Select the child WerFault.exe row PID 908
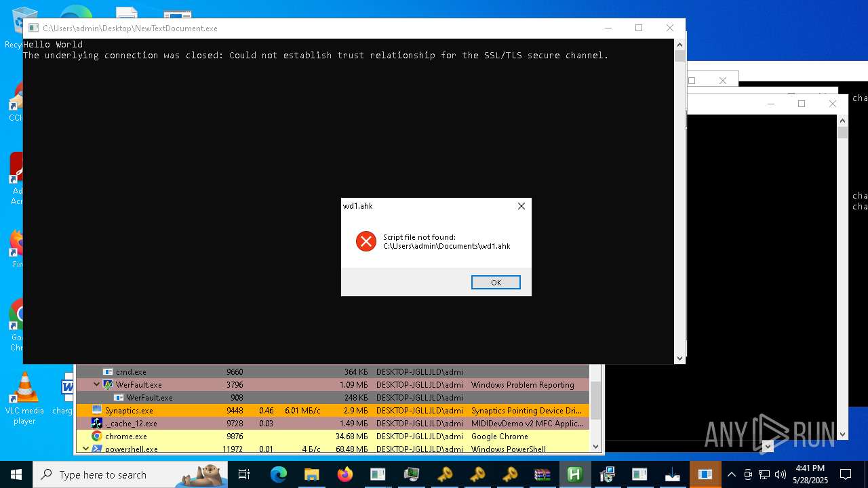This screenshot has width=868, height=488. 332,398
